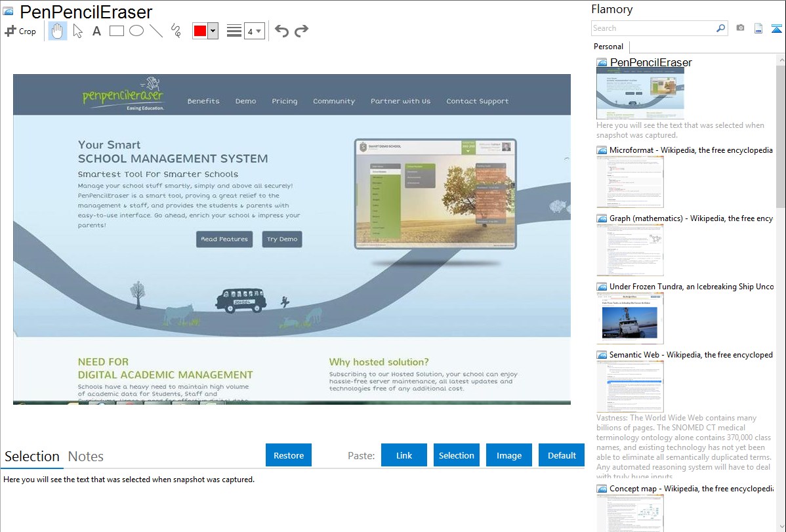The width and height of the screenshot is (786, 532).
Task: Click the PenPencilEraser title in sidebar
Action: 651,62
